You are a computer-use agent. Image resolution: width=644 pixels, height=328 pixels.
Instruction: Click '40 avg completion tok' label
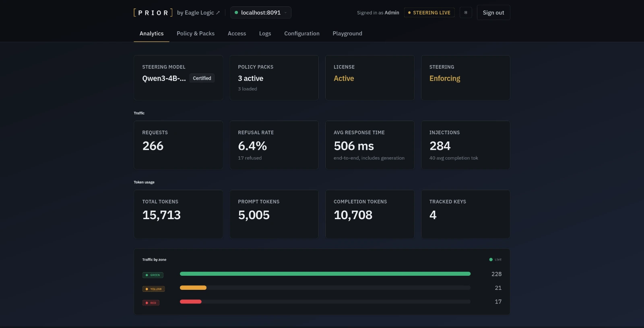pyautogui.click(x=454, y=158)
